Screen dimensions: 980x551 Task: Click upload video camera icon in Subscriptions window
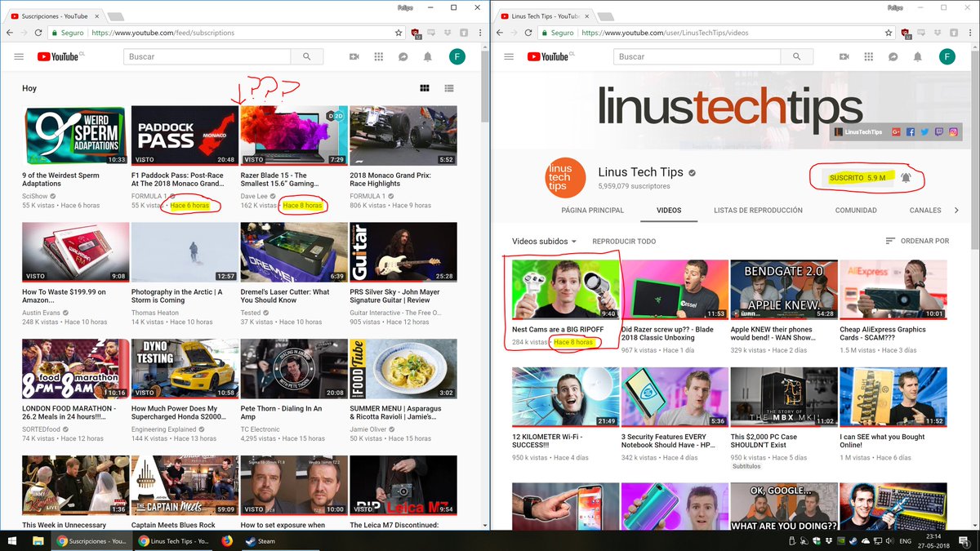pyautogui.click(x=354, y=56)
